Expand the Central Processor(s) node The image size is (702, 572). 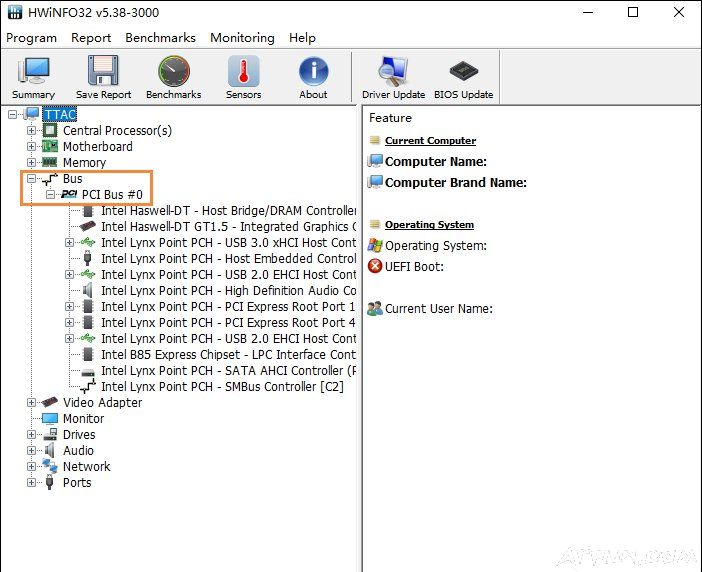[31, 130]
